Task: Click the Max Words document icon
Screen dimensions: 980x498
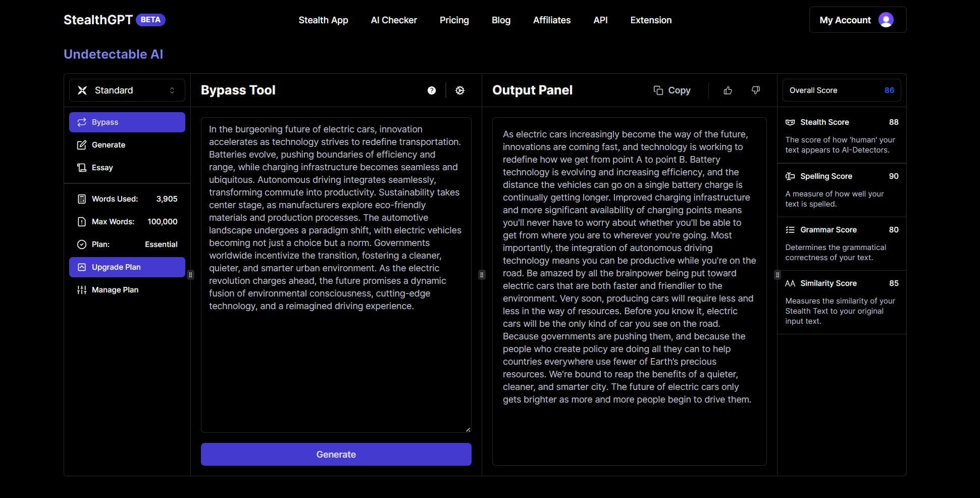Action: point(82,222)
